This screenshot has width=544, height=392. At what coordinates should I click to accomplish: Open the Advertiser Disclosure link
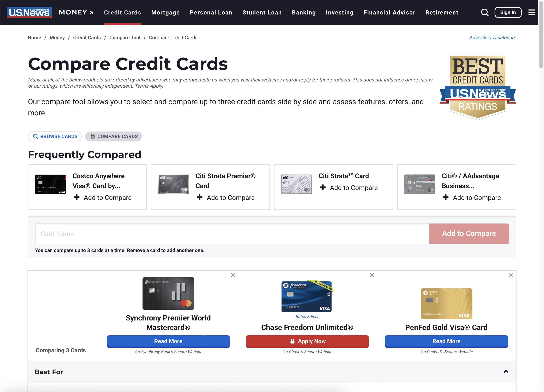(492, 38)
